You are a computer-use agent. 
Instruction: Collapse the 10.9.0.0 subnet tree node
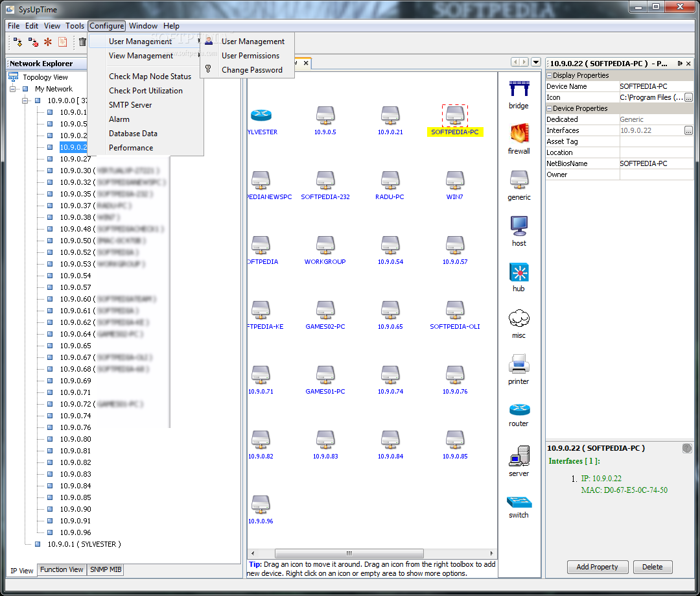(x=25, y=101)
